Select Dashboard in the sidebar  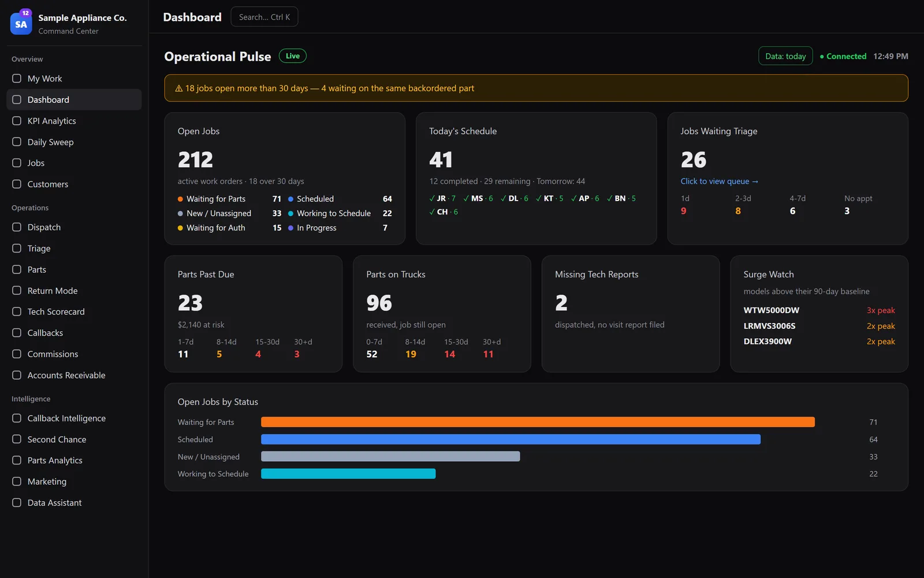[x=74, y=99]
